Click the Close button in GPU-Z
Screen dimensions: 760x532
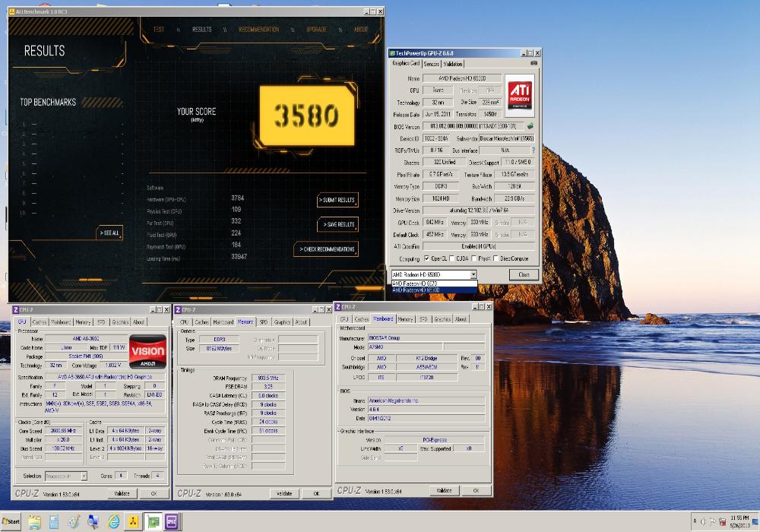[524, 274]
